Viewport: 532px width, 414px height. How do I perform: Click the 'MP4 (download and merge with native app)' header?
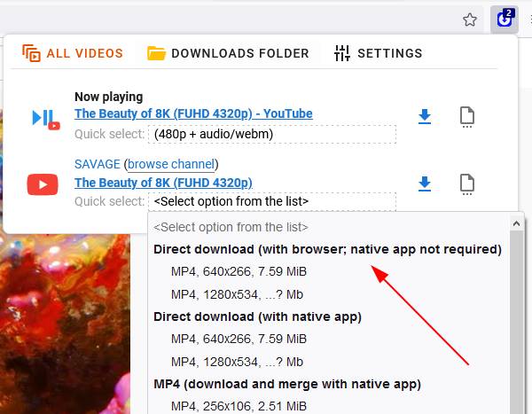(x=287, y=384)
